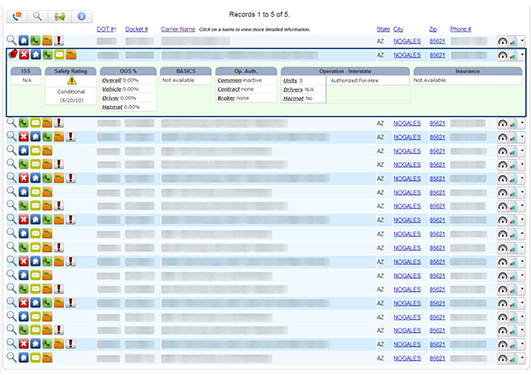Unpin the expanded carrier via red pushpin
The image size is (531, 375).
pyautogui.click(x=13, y=54)
